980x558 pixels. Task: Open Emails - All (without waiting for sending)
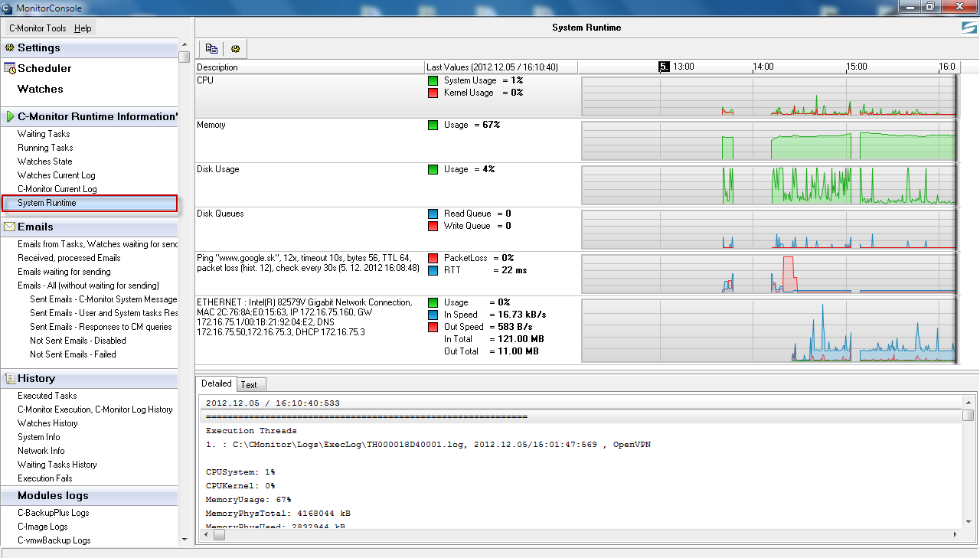89,286
